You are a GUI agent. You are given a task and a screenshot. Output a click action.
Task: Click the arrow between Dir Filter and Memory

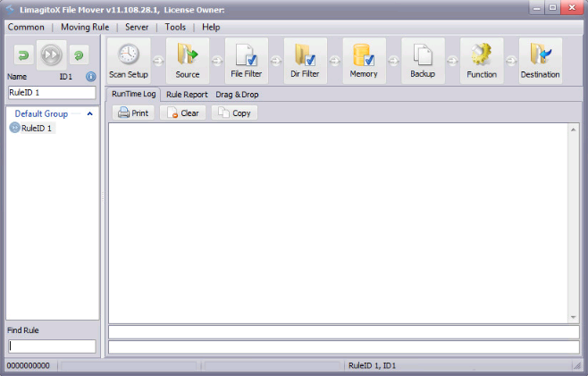[x=335, y=61]
